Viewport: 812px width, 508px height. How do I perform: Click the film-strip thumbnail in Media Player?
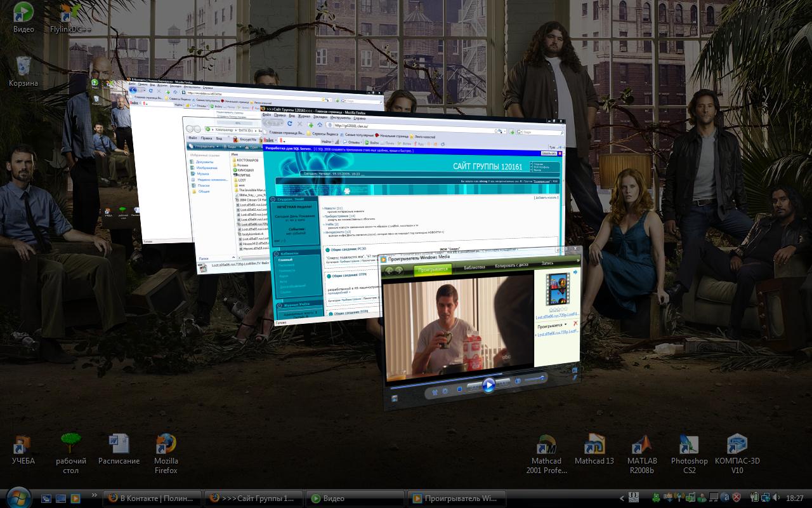coord(558,289)
